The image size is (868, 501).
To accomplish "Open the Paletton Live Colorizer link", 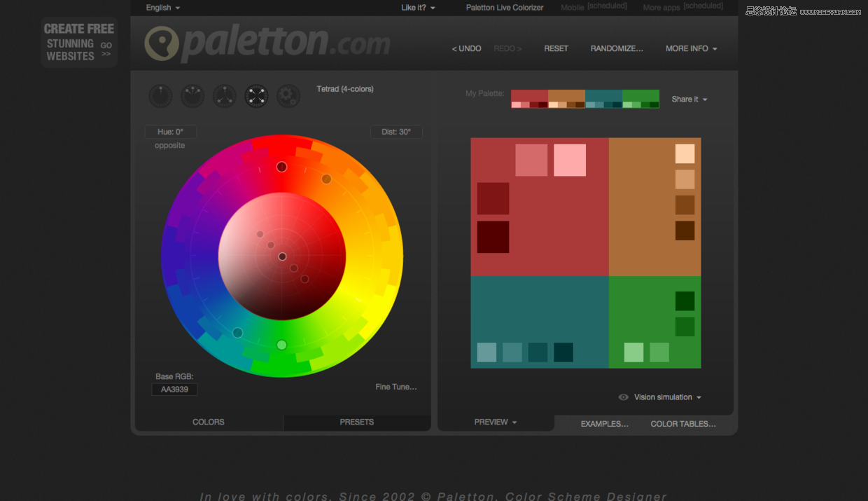I will [x=505, y=8].
